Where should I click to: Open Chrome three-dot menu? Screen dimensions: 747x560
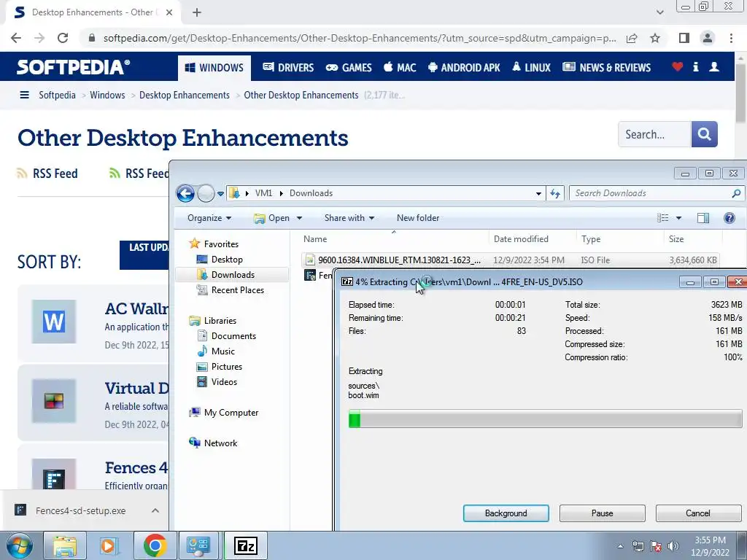click(x=731, y=38)
